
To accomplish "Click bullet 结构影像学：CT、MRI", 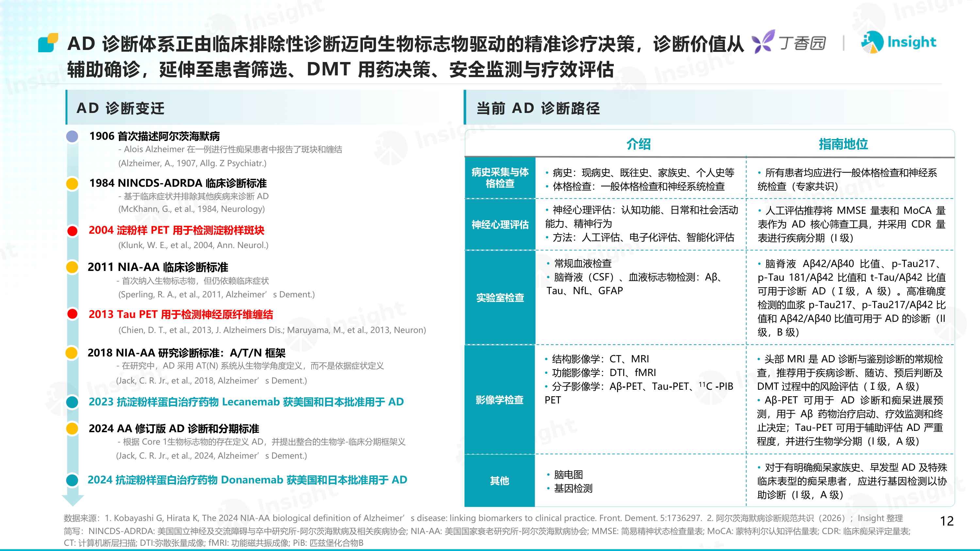I will pyautogui.click(x=597, y=359).
